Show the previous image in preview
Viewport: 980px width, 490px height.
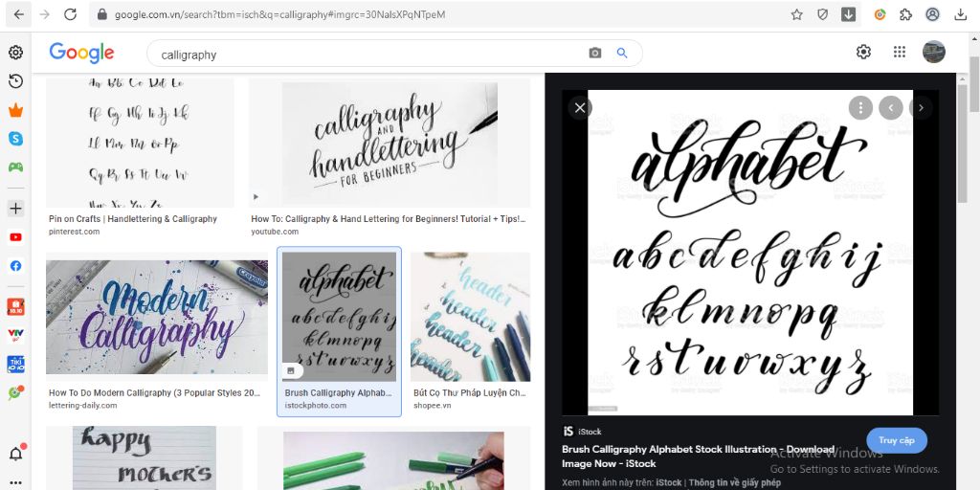click(x=891, y=107)
